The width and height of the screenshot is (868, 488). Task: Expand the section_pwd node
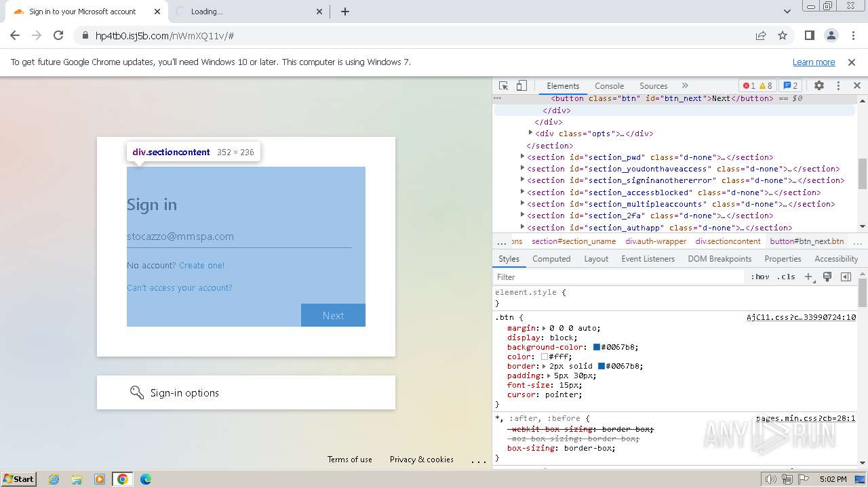(522, 157)
